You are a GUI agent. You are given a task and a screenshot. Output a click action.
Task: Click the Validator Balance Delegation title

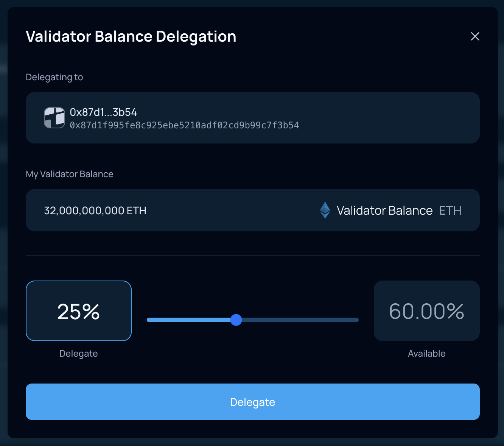(x=131, y=37)
